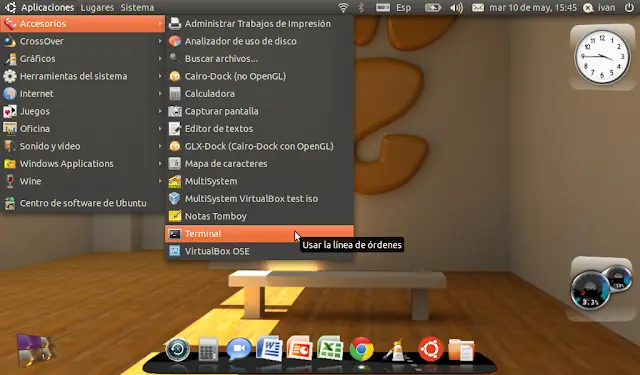Click the Ubuntu logo dock icon

click(x=431, y=349)
